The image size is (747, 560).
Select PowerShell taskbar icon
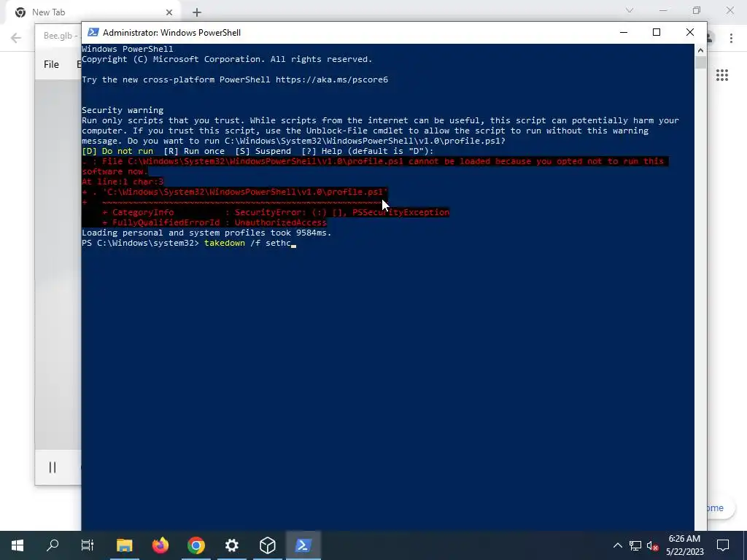click(303, 545)
